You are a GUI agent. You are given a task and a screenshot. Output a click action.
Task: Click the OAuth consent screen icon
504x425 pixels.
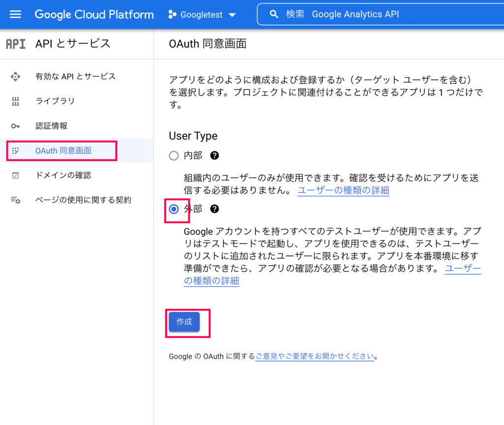tap(15, 151)
